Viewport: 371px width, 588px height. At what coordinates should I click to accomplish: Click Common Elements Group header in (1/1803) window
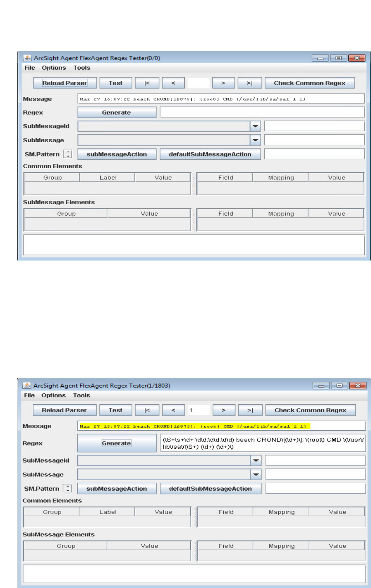(x=52, y=512)
